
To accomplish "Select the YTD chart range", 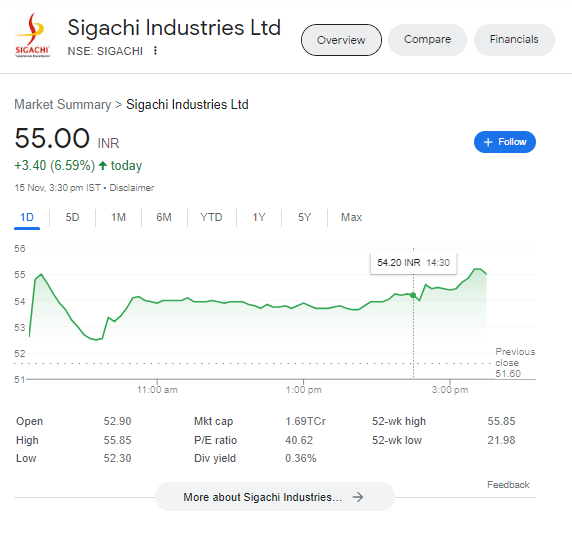I will click(211, 217).
